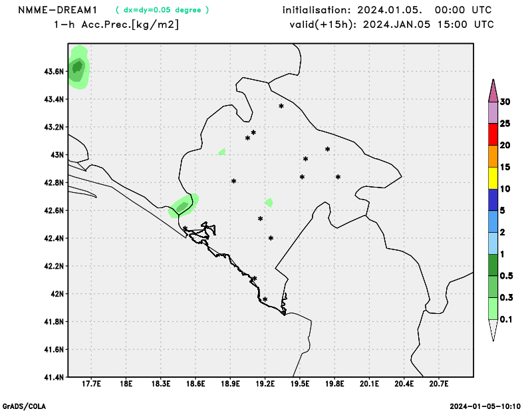The width and height of the screenshot is (532, 411).
Task: Click the "43.6N" latitude label
Action: point(54,72)
